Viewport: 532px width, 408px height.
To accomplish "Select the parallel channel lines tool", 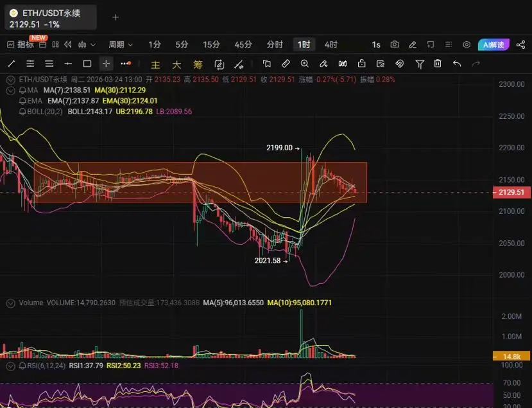I will coord(30,64).
